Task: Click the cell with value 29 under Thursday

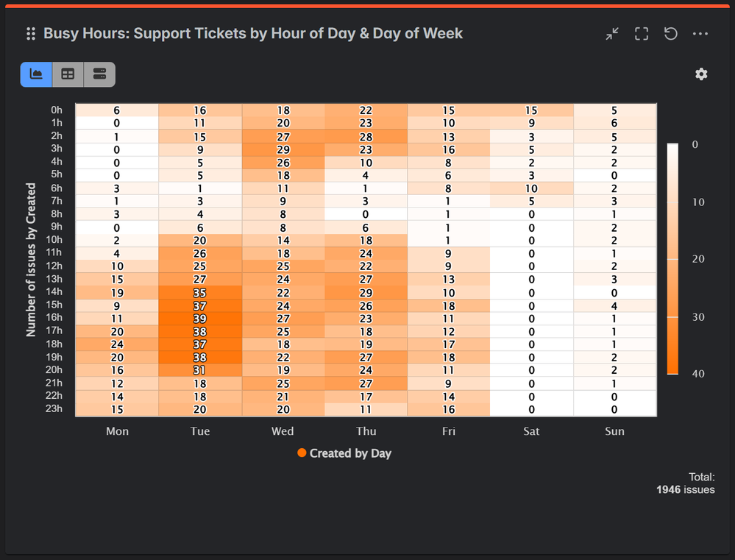Action: point(366,291)
